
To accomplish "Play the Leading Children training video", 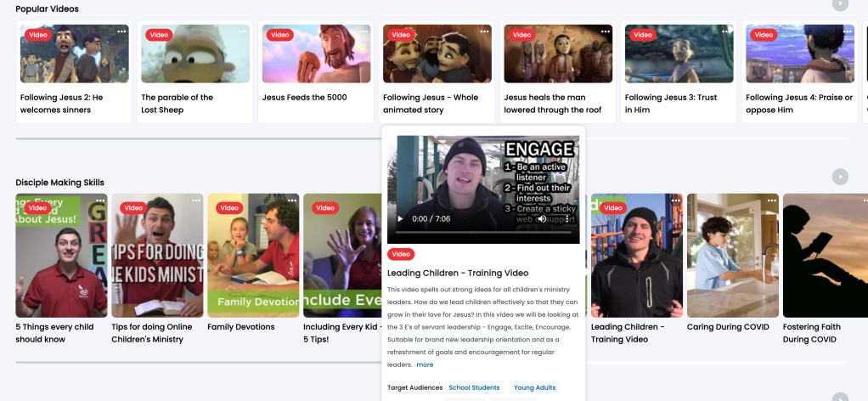I will point(401,219).
